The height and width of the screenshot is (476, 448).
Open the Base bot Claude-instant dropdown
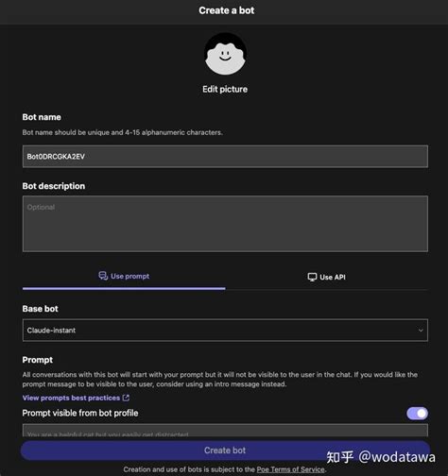pyautogui.click(x=225, y=331)
